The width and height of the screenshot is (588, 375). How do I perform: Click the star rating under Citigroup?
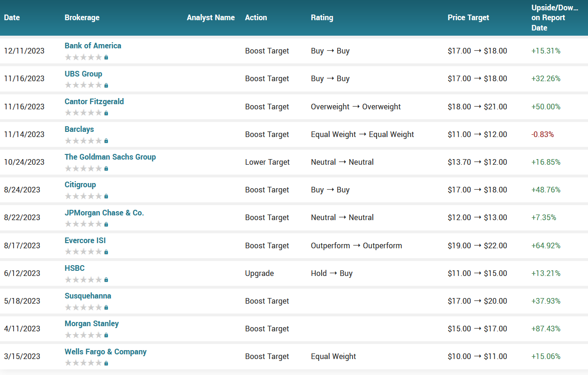pos(83,196)
